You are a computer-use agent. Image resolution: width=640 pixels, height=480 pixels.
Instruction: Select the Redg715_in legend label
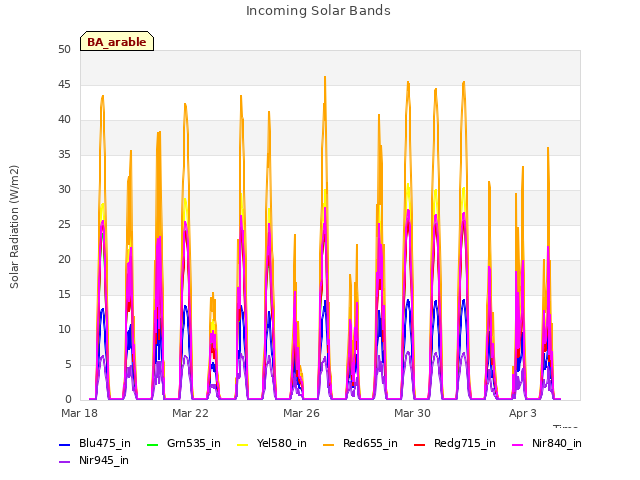pyautogui.click(x=465, y=444)
